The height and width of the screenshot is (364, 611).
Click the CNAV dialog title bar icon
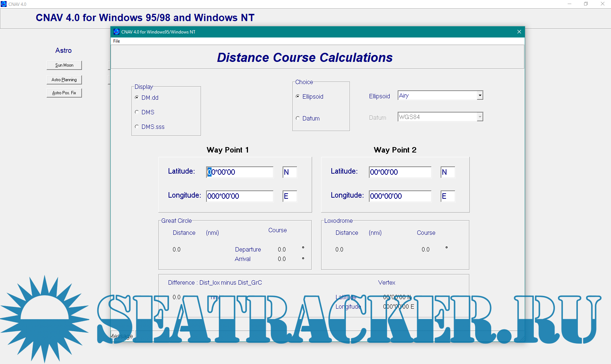[x=117, y=32]
